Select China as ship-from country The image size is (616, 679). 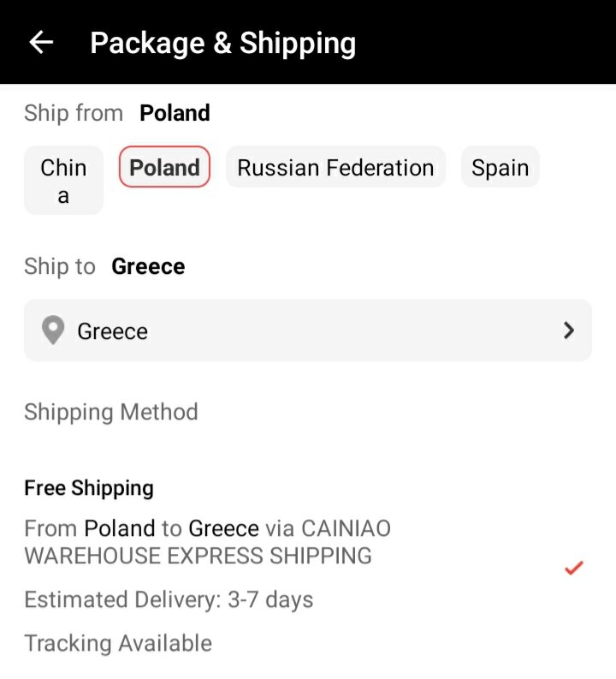coord(63,181)
